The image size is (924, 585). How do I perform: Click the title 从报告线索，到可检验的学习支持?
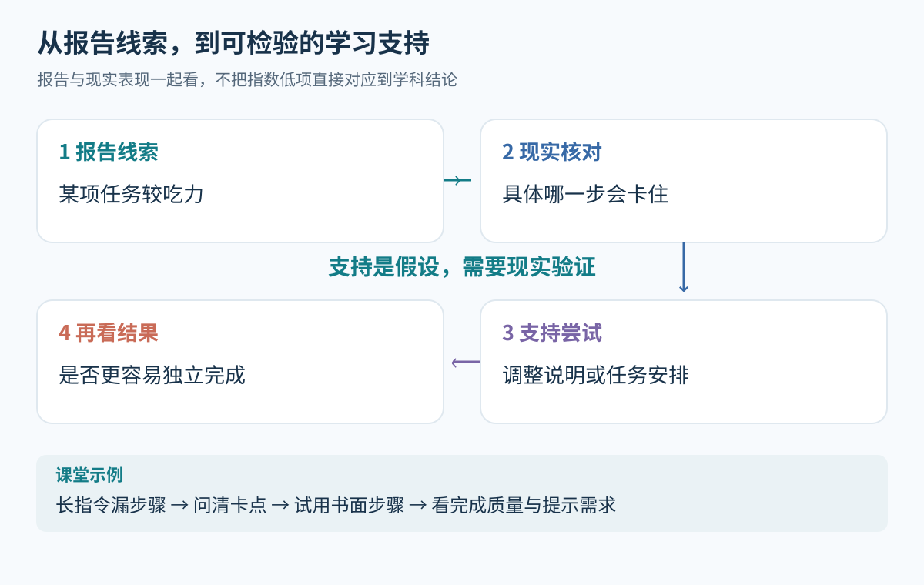[x=233, y=44]
